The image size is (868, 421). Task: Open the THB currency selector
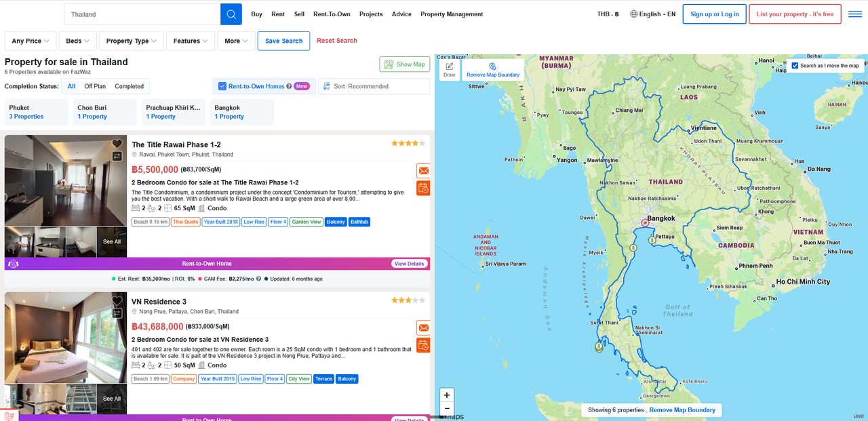608,14
